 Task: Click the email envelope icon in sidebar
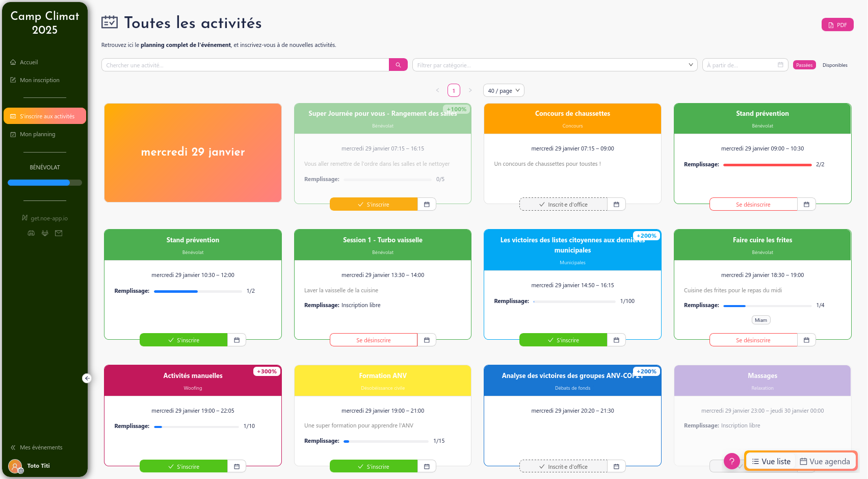pos(59,233)
